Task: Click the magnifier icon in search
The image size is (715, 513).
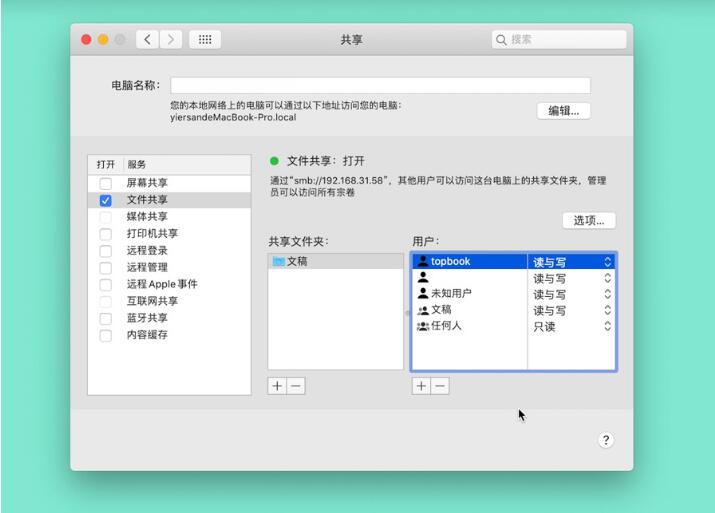Action: (501, 40)
